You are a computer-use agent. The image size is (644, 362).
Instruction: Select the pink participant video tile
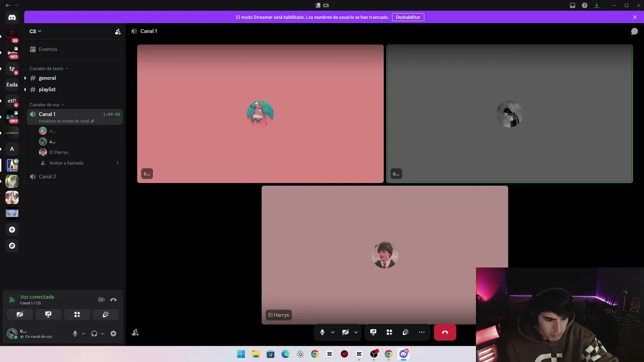point(261,114)
